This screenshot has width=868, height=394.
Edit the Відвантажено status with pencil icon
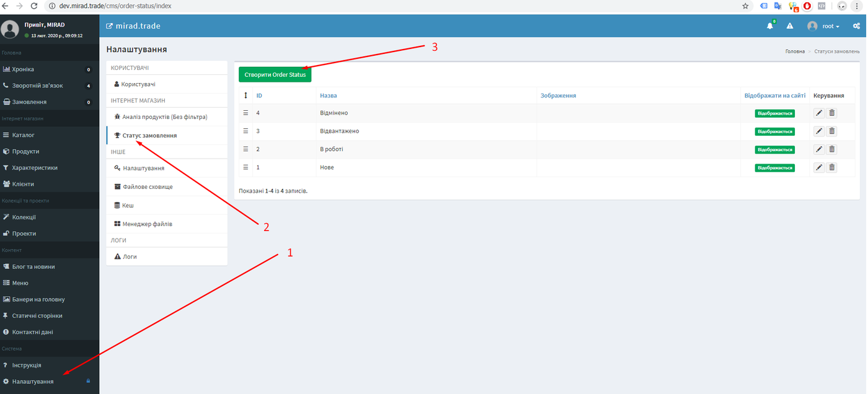[819, 131]
